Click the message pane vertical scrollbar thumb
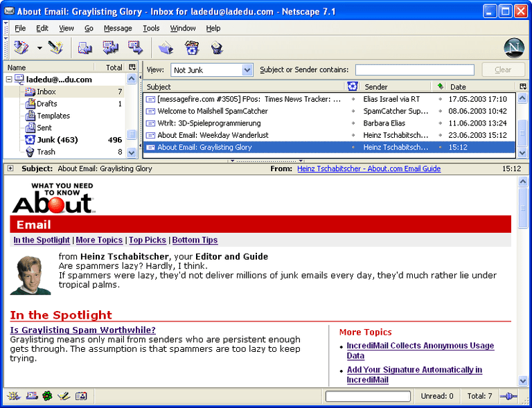The width and height of the screenshot is (532, 408). (x=523, y=208)
